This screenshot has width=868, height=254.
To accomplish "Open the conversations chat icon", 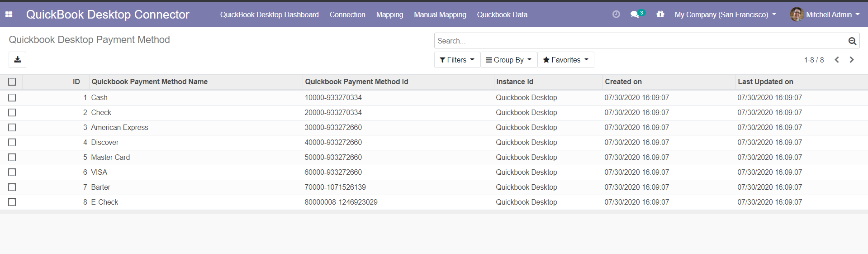I will [x=635, y=14].
